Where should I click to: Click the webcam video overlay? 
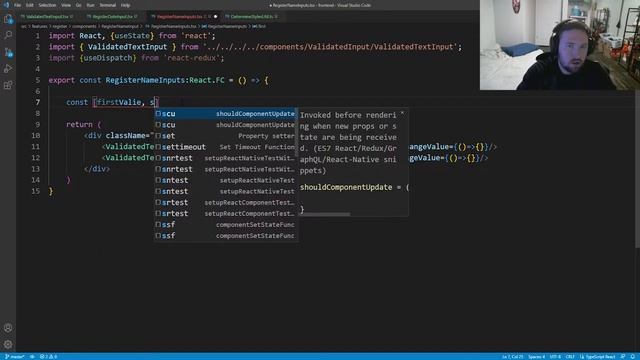560,44
